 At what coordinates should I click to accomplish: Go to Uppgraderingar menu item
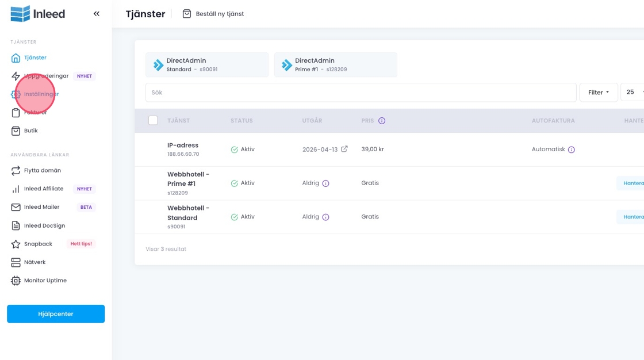(x=46, y=76)
